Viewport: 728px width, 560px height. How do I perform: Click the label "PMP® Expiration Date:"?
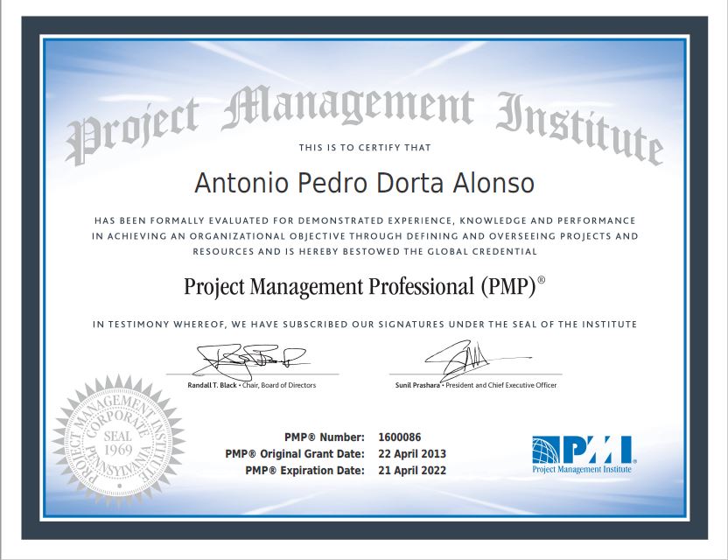tap(305, 471)
